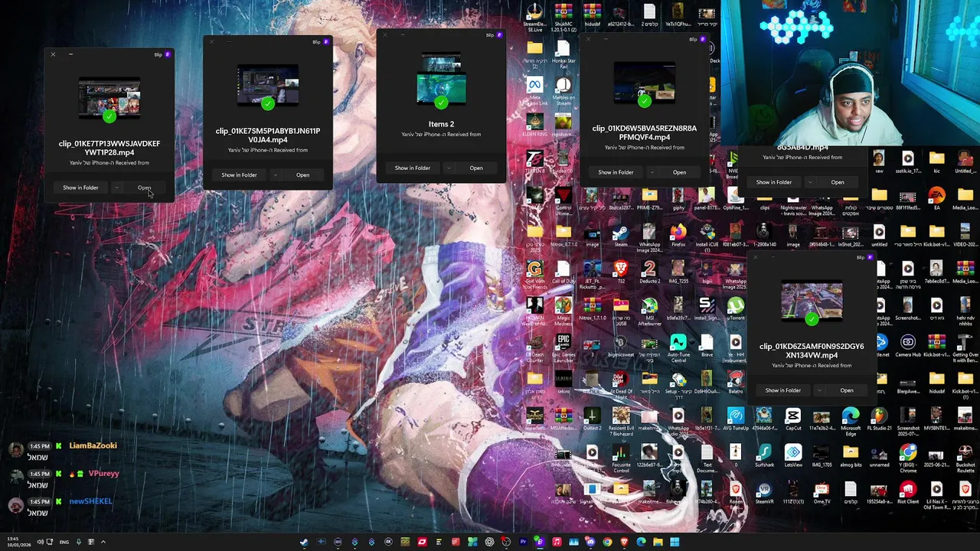980x551 pixels.
Task: Show clip_01KE7SM5P1 in folder
Action: click(239, 175)
